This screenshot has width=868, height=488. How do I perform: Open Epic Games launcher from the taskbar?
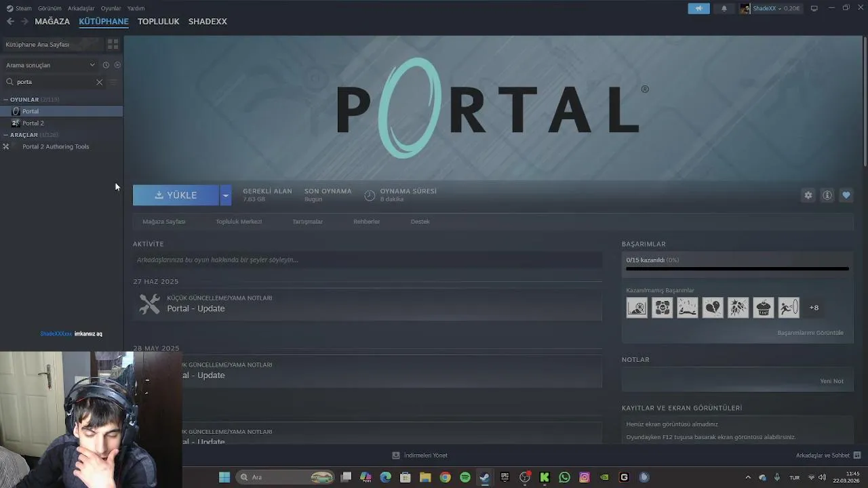click(x=505, y=477)
